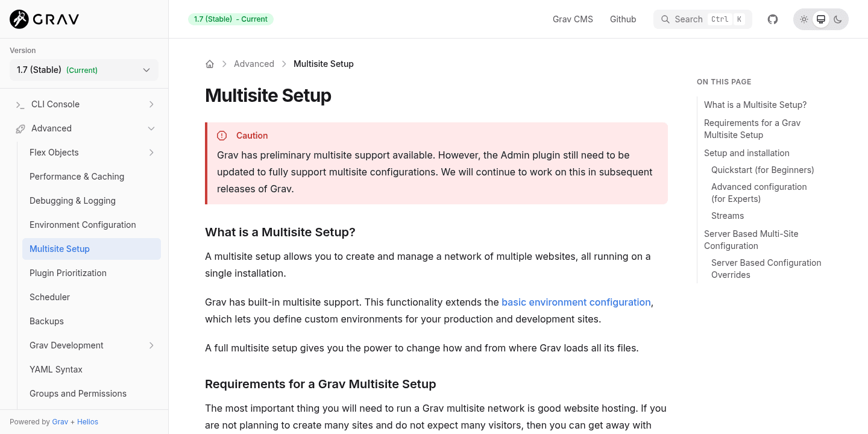
Task: Click the Helios link in the footer
Action: coord(88,421)
